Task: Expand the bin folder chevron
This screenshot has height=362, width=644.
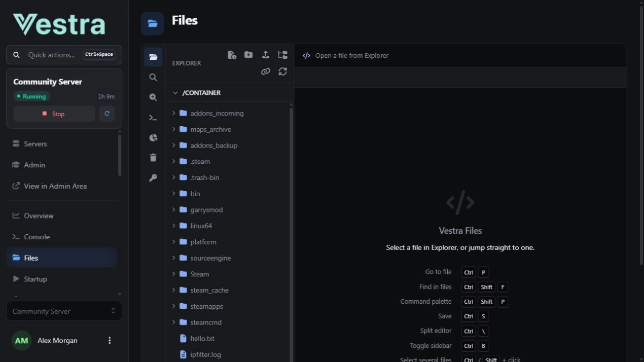Action: (173, 194)
